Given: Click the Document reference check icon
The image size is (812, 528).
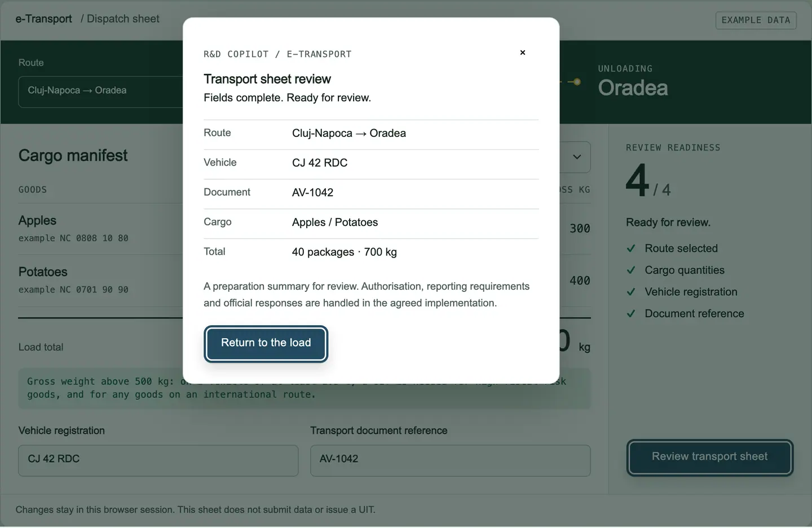Looking at the screenshot, I should coord(631,314).
